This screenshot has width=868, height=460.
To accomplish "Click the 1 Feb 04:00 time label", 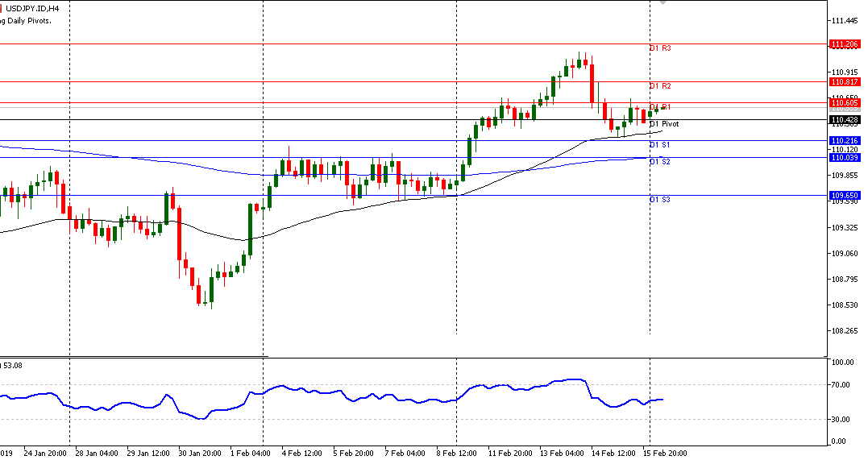I will [x=251, y=453].
